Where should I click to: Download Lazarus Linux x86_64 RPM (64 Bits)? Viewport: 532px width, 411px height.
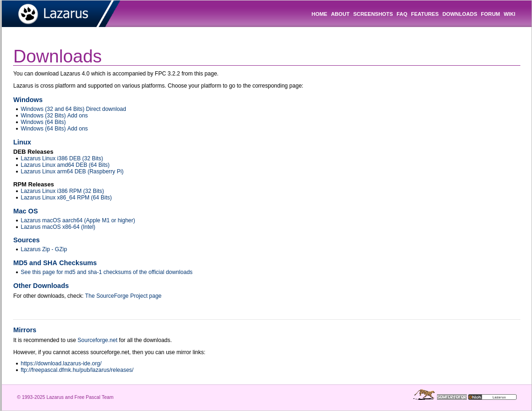pos(66,198)
